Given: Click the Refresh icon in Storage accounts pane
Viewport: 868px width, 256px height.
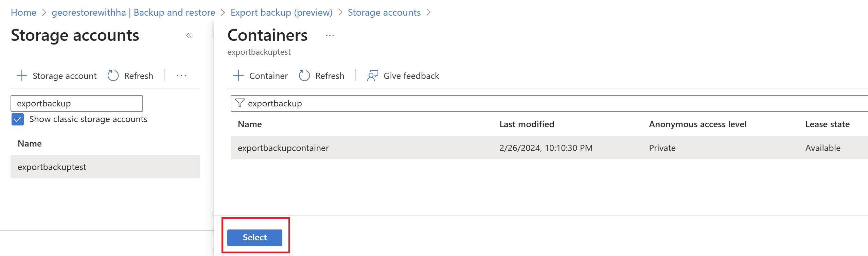Looking at the screenshot, I should pos(113,76).
